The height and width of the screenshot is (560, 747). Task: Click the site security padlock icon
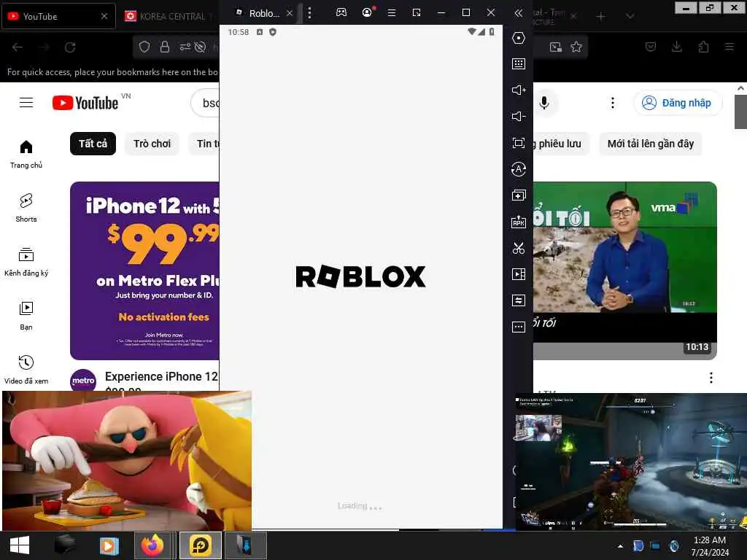165,47
